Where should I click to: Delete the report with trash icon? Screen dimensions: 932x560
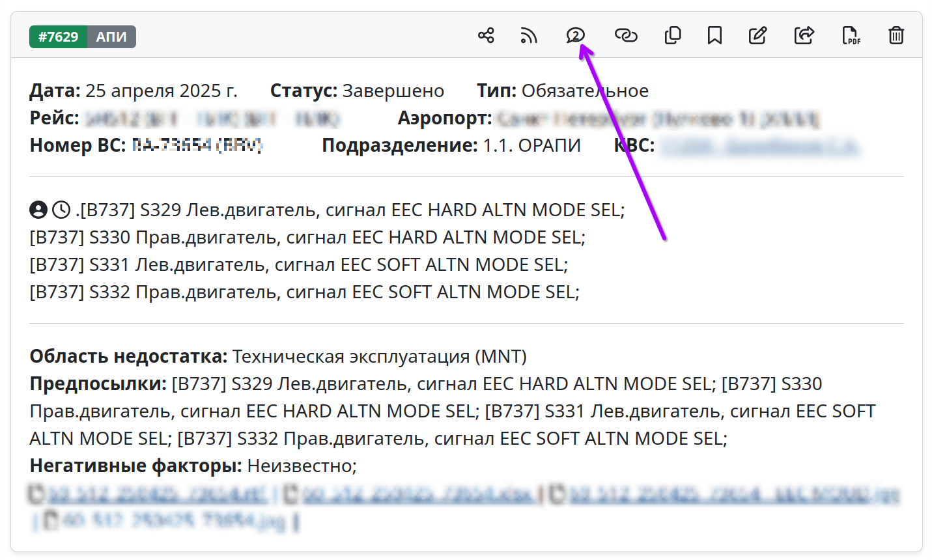896,35
